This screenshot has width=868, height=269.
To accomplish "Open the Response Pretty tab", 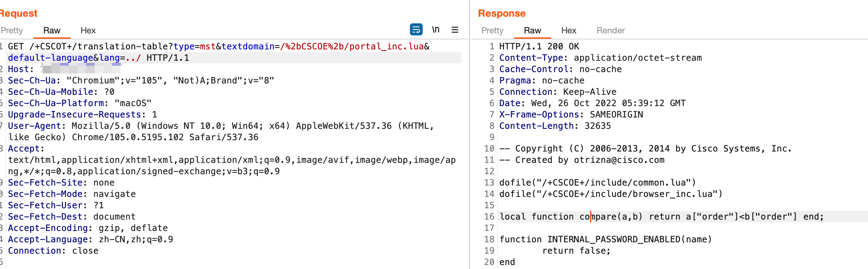I will tap(492, 30).
